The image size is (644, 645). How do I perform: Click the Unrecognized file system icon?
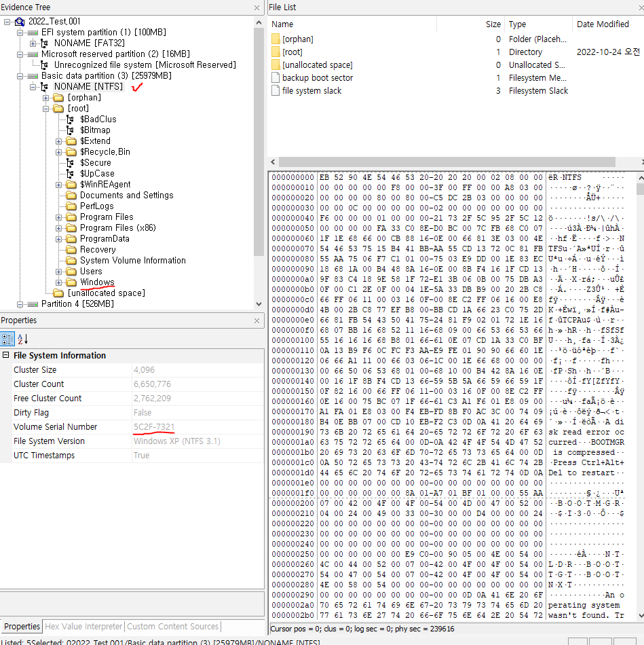pyautogui.click(x=44, y=65)
